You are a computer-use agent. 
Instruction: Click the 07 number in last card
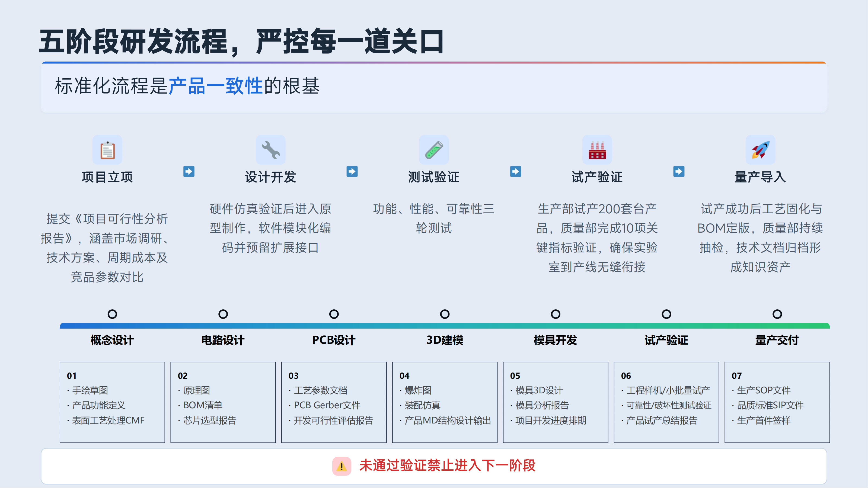pos(737,375)
